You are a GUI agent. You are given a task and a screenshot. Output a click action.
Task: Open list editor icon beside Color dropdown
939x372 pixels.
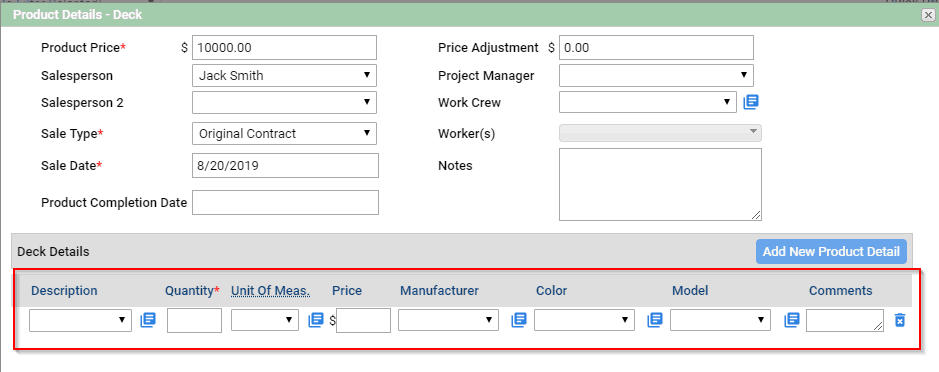click(655, 320)
